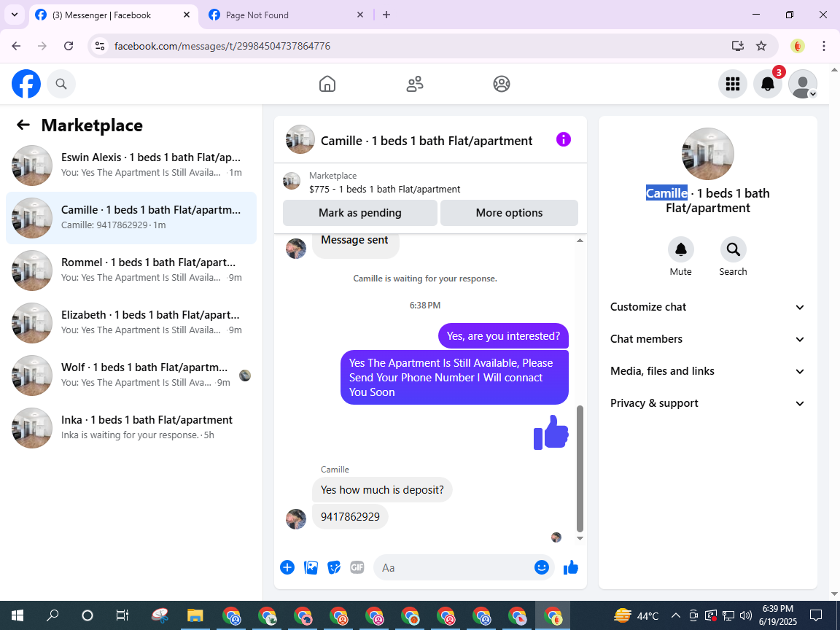
Task: Click the chat scrollbar thumb
Action: [580, 469]
